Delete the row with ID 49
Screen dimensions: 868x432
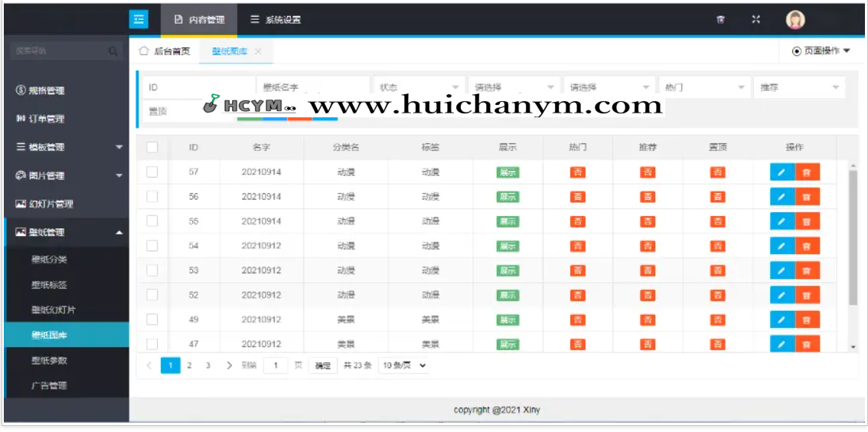[807, 319]
